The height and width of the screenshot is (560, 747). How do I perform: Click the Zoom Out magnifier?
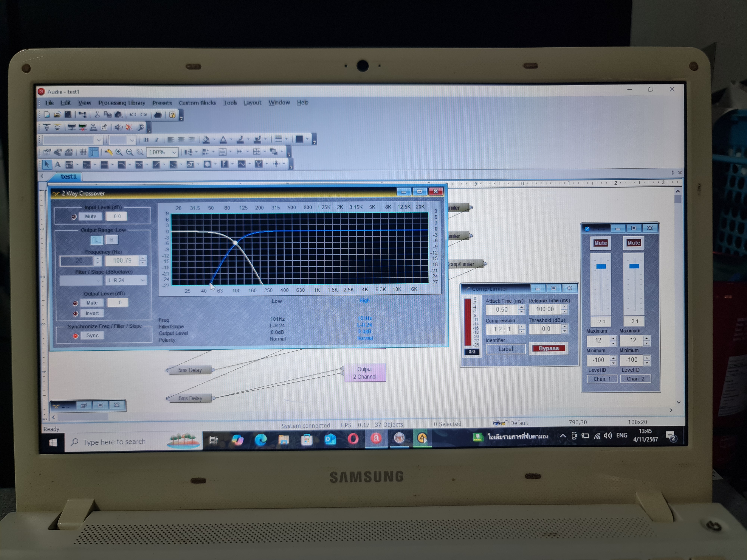pyautogui.click(x=130, y=152)
